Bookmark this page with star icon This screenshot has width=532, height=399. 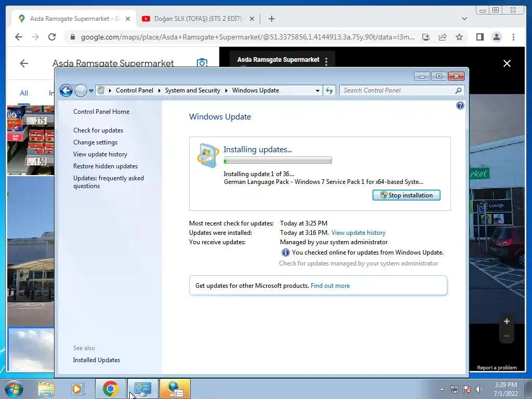tap(459, 37)
